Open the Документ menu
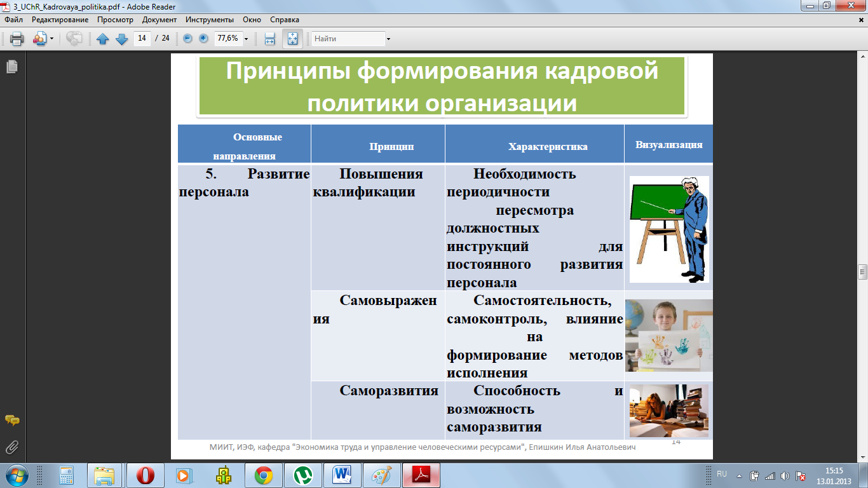 [x=159, y=20]
